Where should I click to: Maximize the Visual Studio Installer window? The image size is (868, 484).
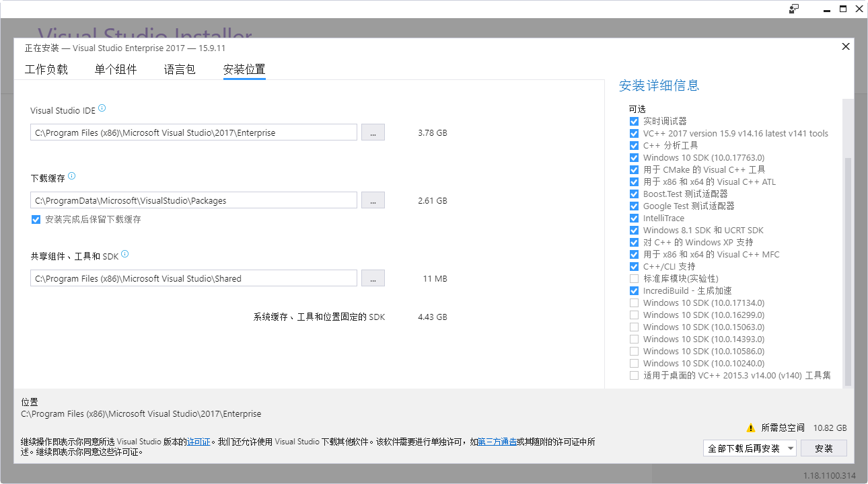pos(843,9)
